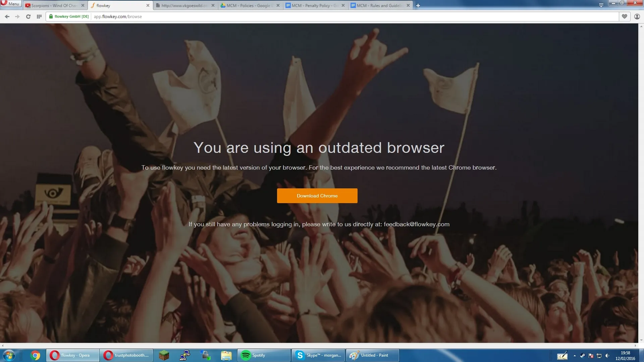Close the MCM - Penalty Policy tab
The image size is (644, 362).
coord(343,6)
